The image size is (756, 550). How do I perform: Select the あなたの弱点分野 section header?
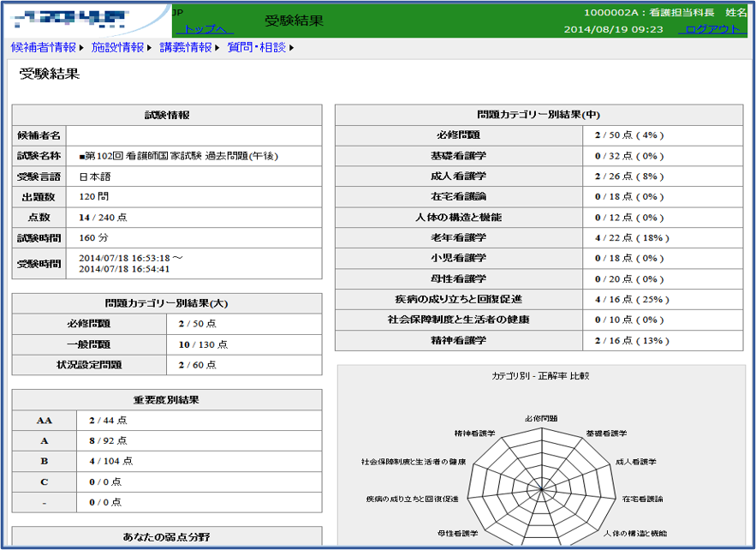tap(167, 536)
